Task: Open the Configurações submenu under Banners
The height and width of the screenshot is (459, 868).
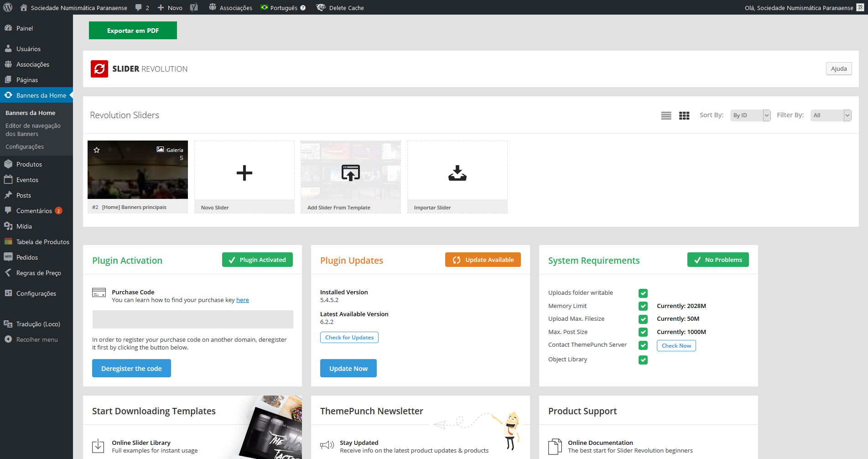Action: point(25,146)
